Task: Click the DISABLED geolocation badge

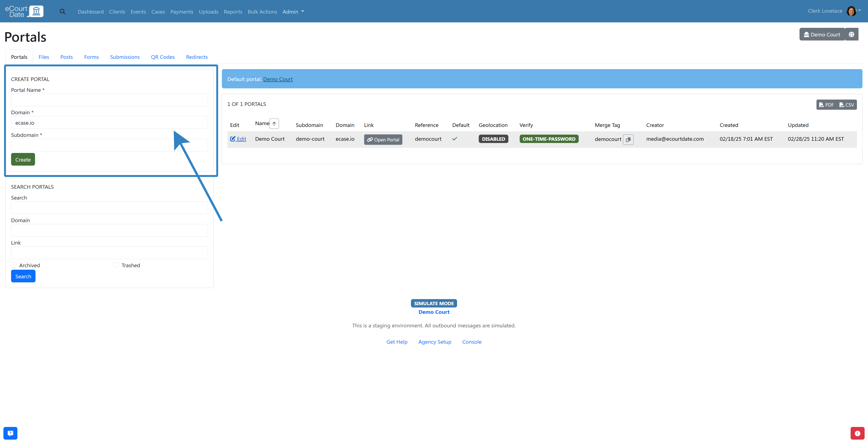Action: [493, 139]
